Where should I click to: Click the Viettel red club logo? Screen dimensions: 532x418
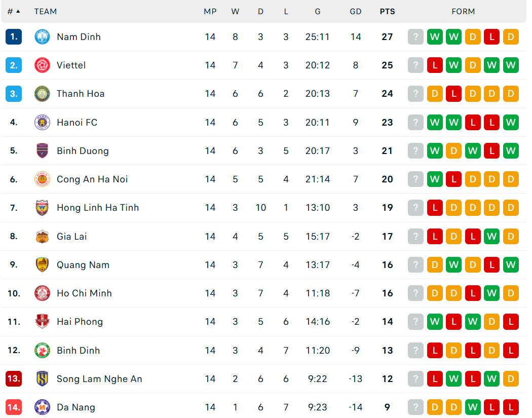point(42,65)
